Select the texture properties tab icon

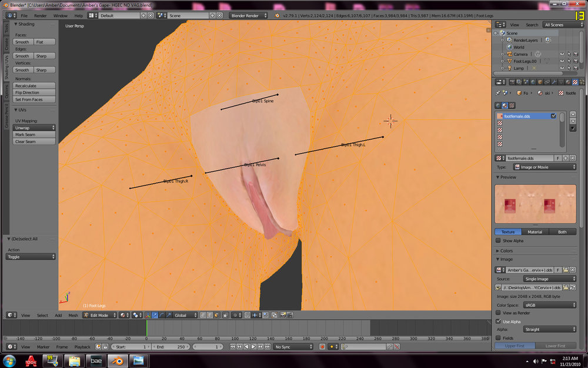(575, 82)
